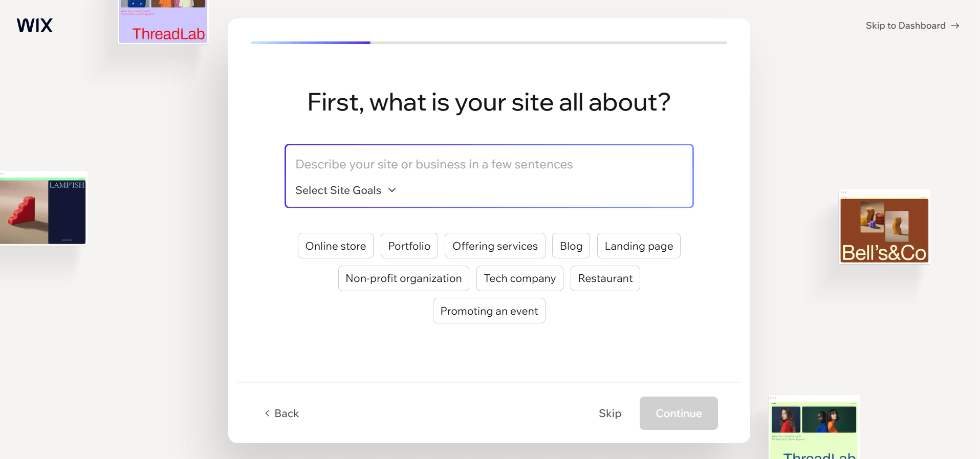
Task: Click the site description text field
Action: pos(489,164)
